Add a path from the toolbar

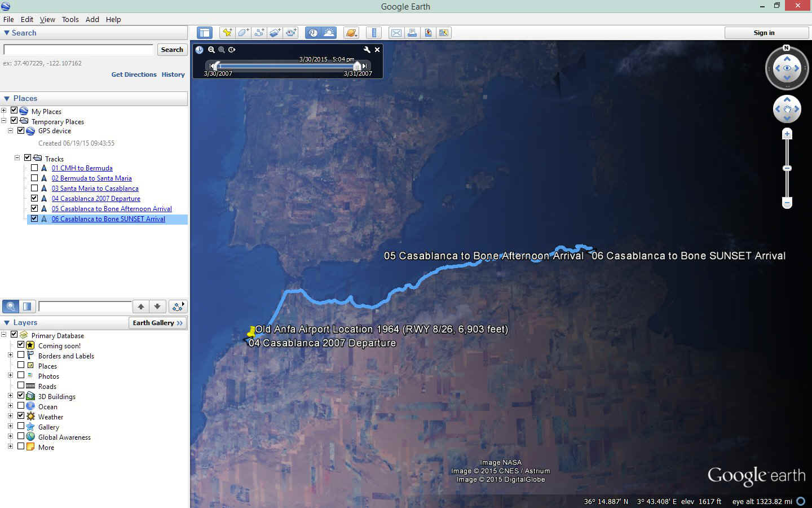click(x=259, y=33)
